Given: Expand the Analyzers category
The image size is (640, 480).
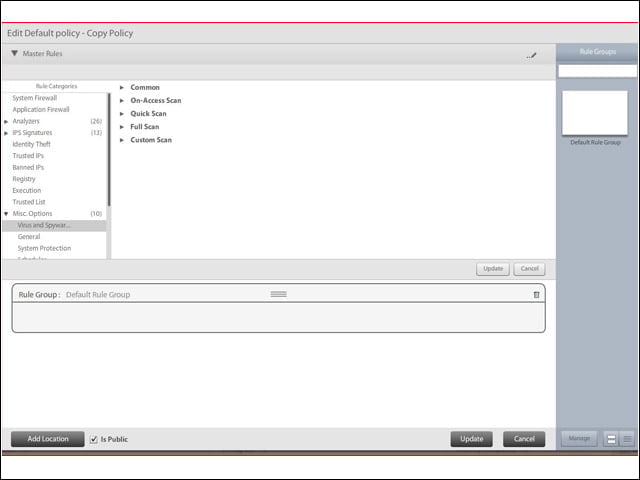Looking at the screenshot, I should [x=6, y=122].
